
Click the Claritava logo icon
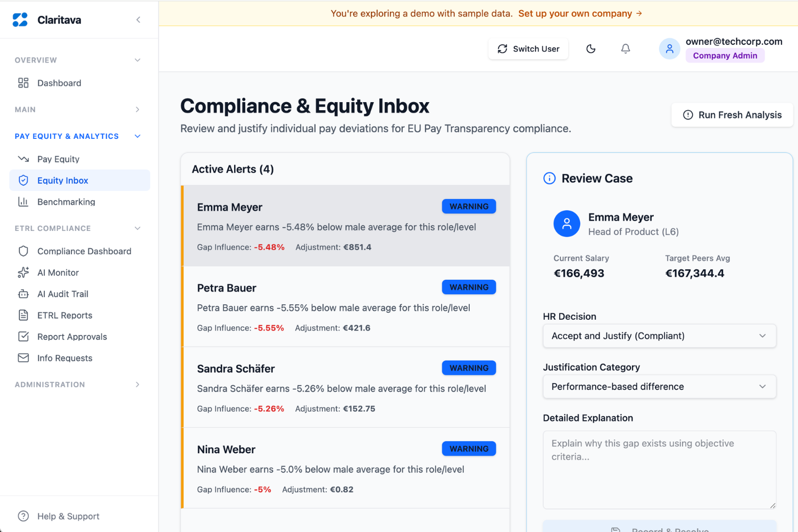(x=20, y=20)
